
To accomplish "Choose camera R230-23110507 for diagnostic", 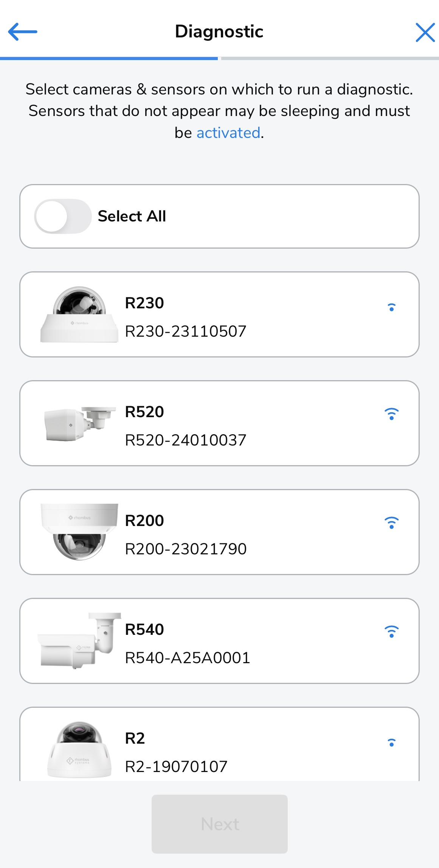I will pyautogui.click(x=219, y=314).
